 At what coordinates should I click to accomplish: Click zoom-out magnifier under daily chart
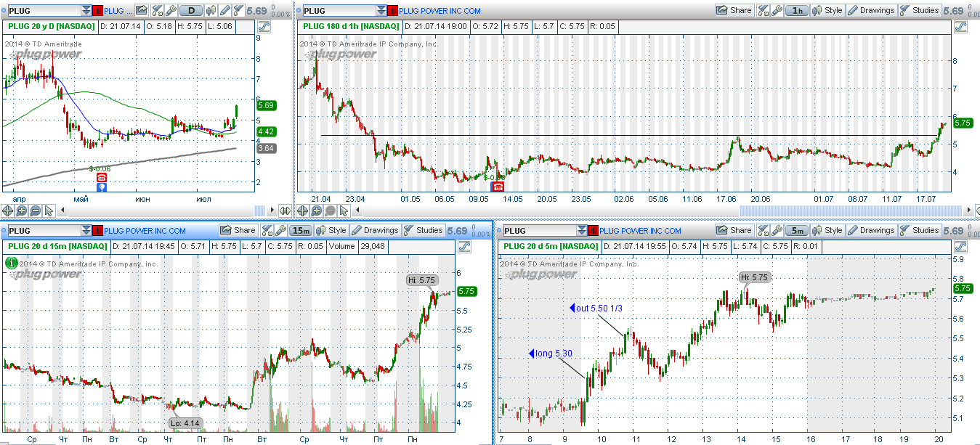[36, 211]
